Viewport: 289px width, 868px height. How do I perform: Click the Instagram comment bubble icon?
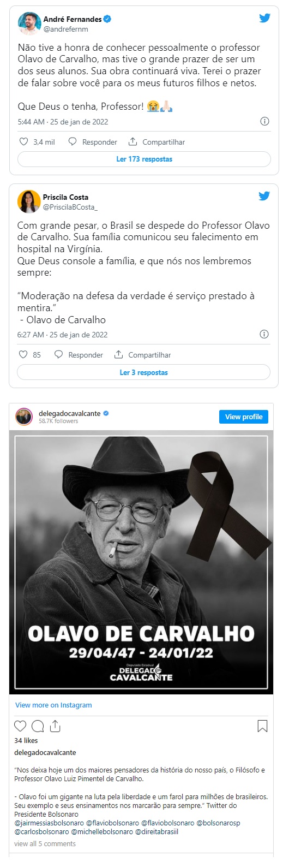[38, 726]
